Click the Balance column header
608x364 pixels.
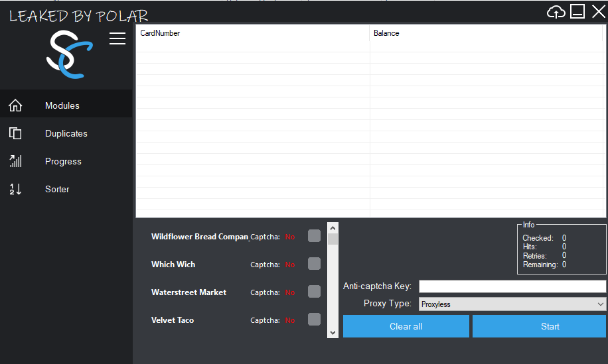click(486, 33)
